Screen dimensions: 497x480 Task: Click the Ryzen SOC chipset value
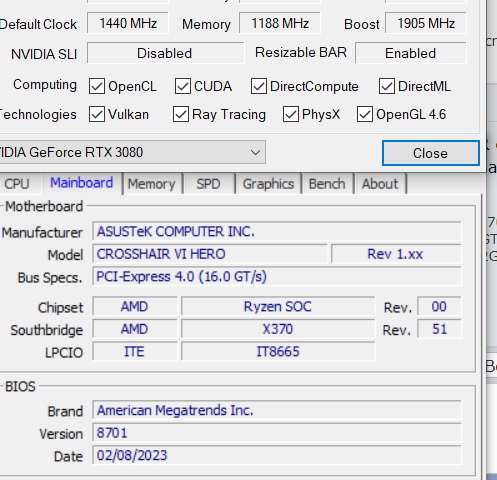tap(278, 306)
